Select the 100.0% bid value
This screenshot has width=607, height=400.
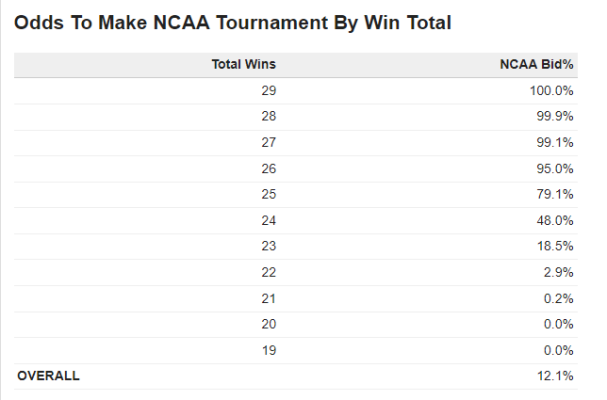coord(551,91)
